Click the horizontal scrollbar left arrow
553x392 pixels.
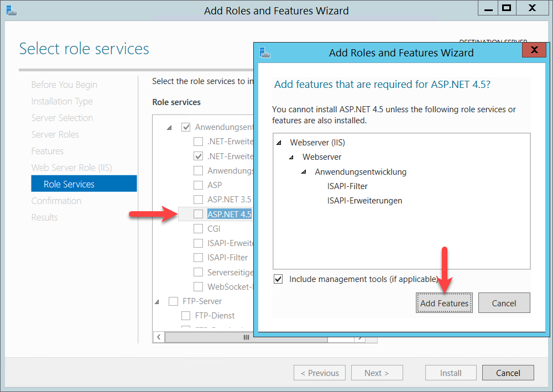coord(158,337)
